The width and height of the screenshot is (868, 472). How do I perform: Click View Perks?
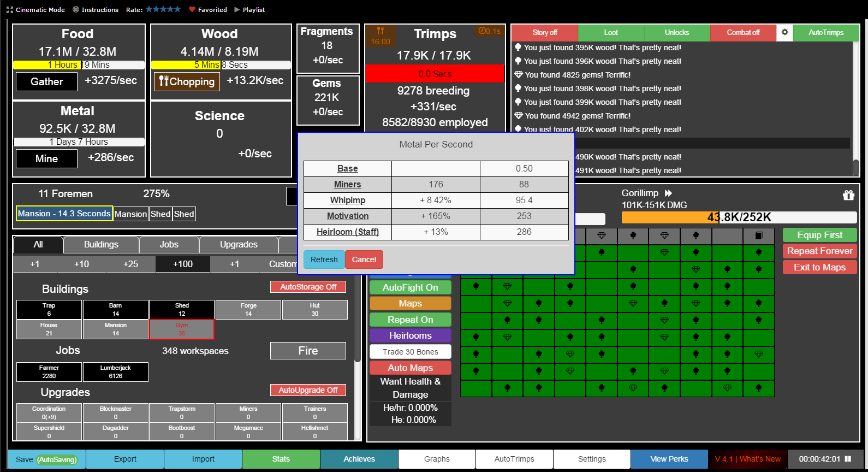tap(669, 459)
